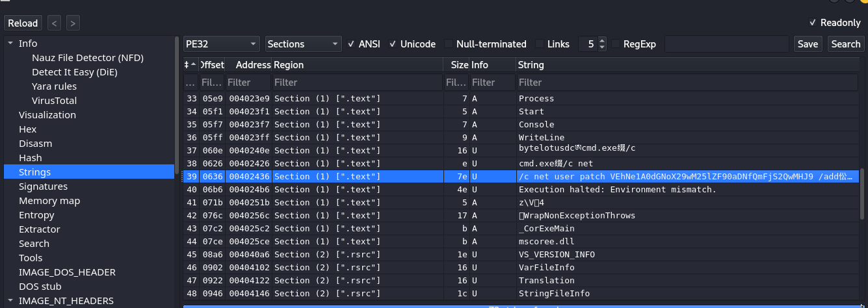Image resolution: width=868 pixels, height=308 pixels.
Task: Open the PE32 file type dropdown
Action: pyautogui.click(x=221, y=44)
